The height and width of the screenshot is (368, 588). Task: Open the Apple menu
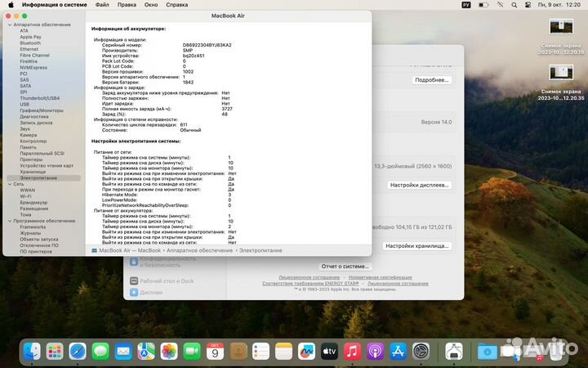click(11, 5)
